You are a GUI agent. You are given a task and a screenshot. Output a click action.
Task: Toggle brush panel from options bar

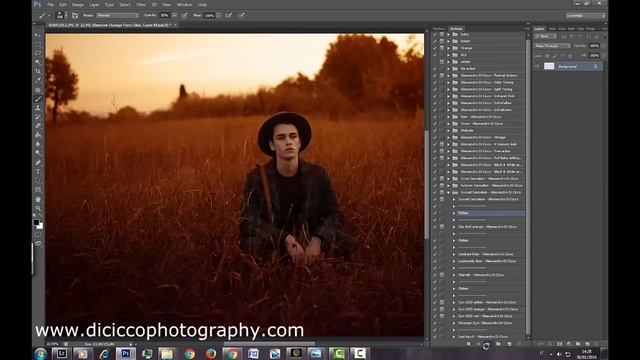(75, 16)
